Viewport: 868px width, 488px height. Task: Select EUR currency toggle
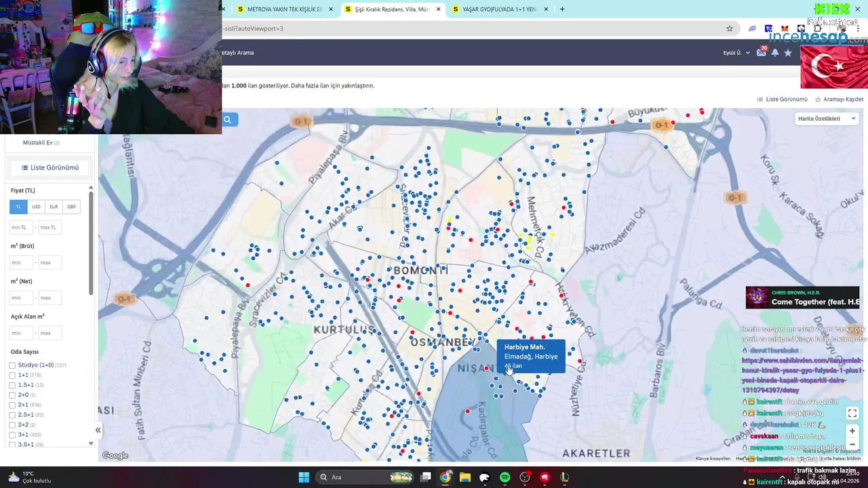point(54,207)
